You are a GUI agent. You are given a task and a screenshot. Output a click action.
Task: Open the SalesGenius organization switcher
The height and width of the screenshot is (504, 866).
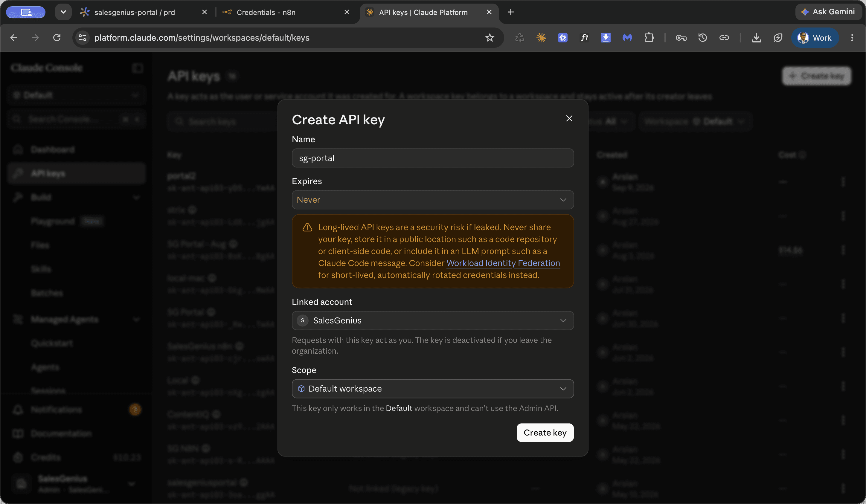[x=76, y=484]
